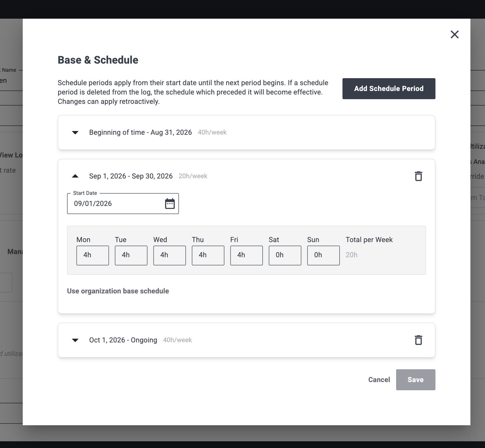Select the Mon hours field
Viewport: 485px width, 448px height.
(93, 256)
